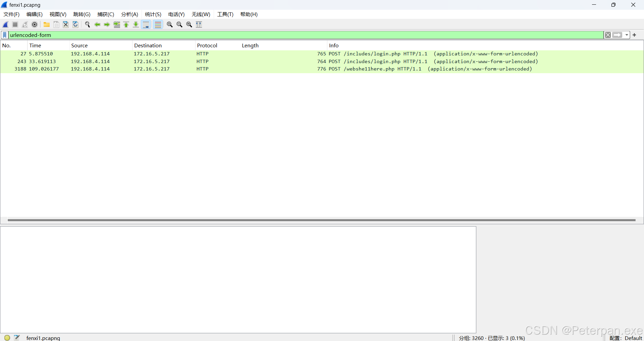Open the 帮助(H) menu
This screenshot has width=644, height=341.
pos(249,14)
